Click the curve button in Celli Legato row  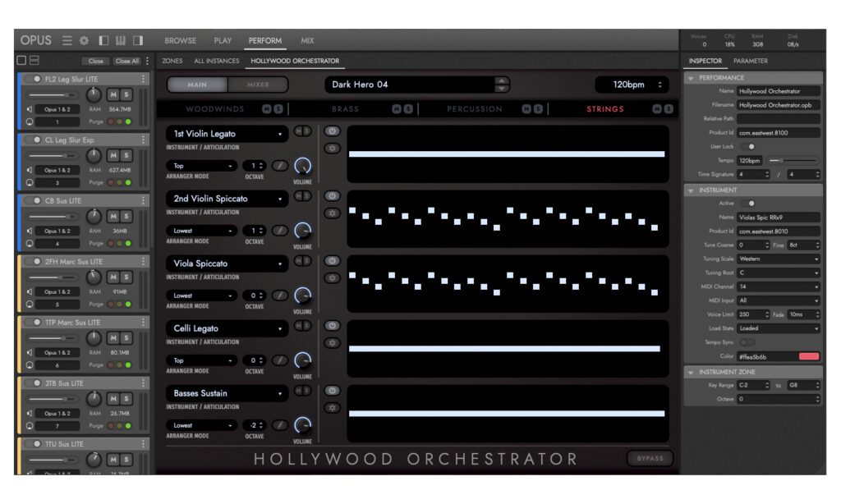click(279, 360)
